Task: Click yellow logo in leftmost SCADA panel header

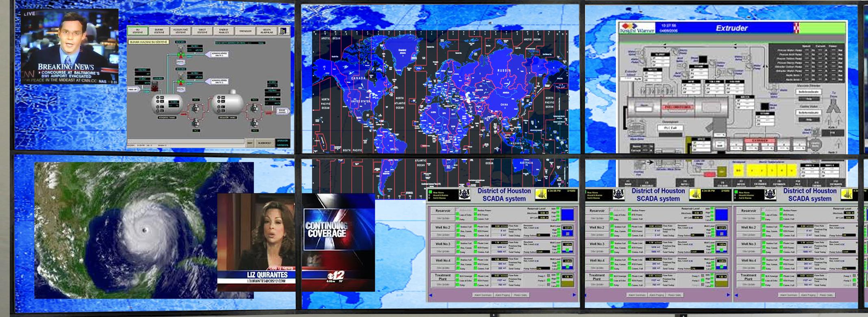Action: pyautogui.click(x=541, y=194)
